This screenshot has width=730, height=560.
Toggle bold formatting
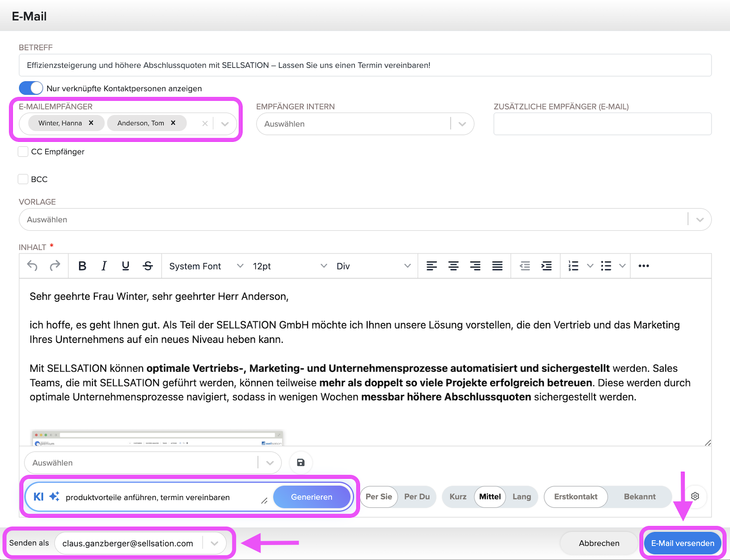[x=82, y=266]
